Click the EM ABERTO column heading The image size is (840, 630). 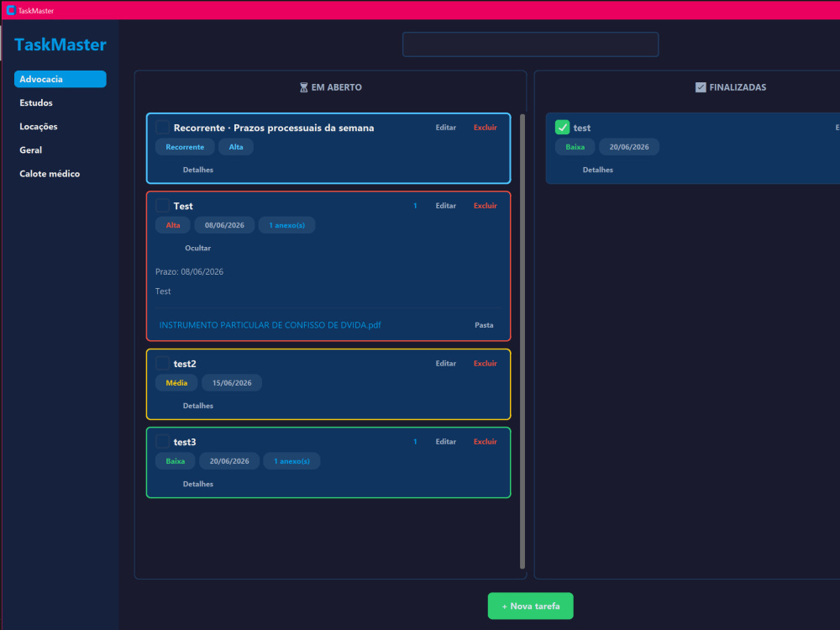click(x=337, y=87)
